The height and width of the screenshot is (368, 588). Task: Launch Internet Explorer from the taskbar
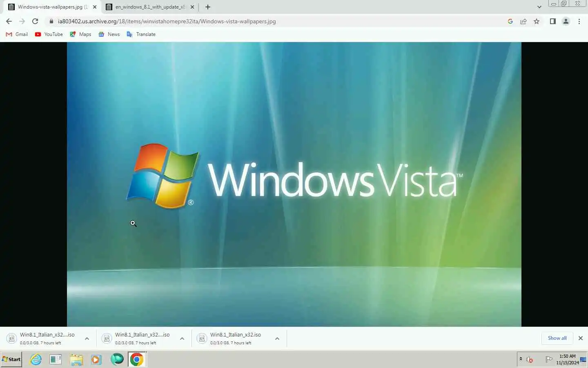tap(36, 359)
